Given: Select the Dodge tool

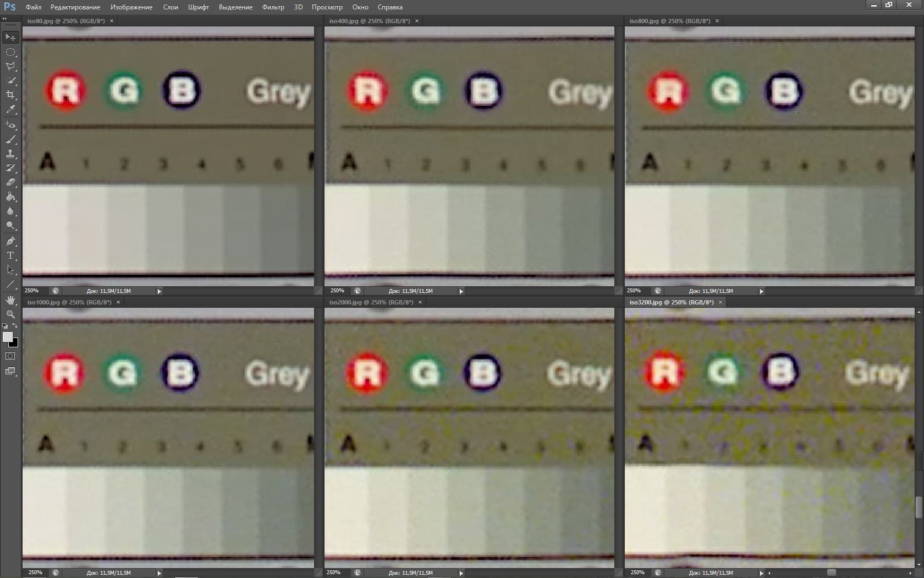Looking at the screenshot, I should pyautogui.click(x=10, y=225).
